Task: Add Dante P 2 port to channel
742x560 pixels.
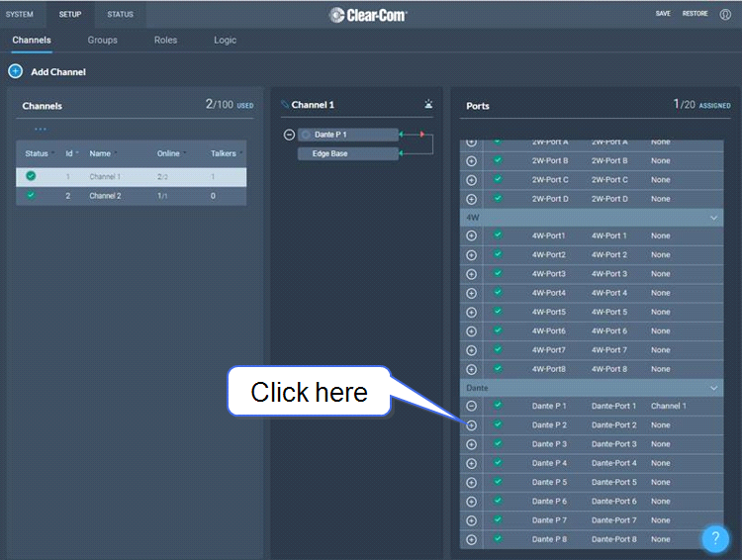Action: click(x=471, y=425)
